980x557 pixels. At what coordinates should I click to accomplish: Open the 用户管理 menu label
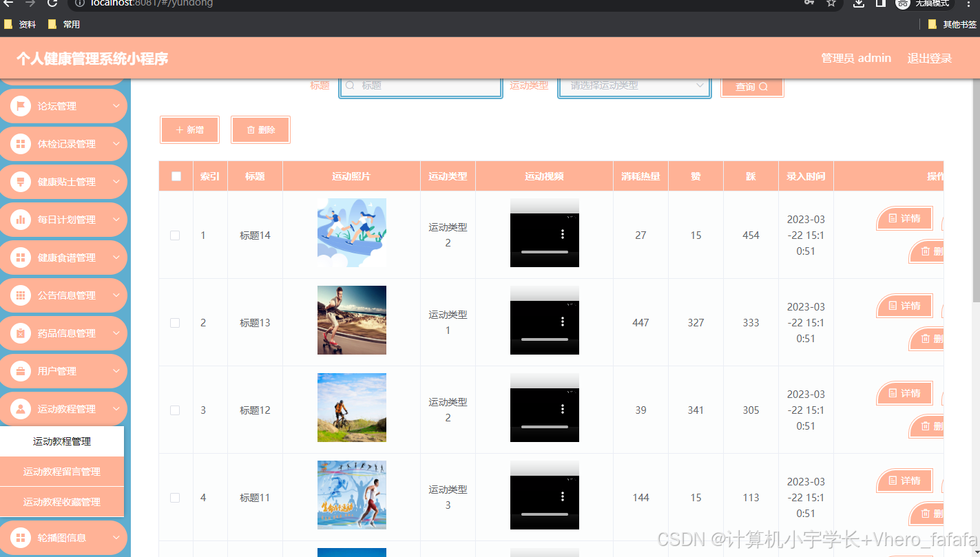[x=57, y=371]
